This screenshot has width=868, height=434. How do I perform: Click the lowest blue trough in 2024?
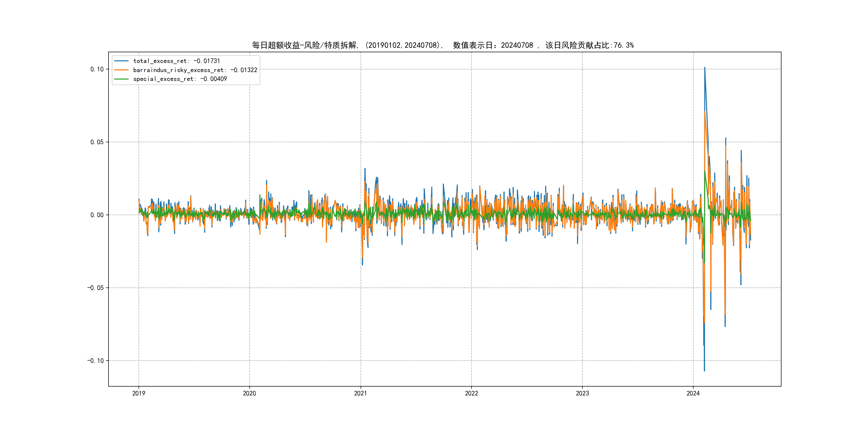pyautogui.click(x=704, y=371)
